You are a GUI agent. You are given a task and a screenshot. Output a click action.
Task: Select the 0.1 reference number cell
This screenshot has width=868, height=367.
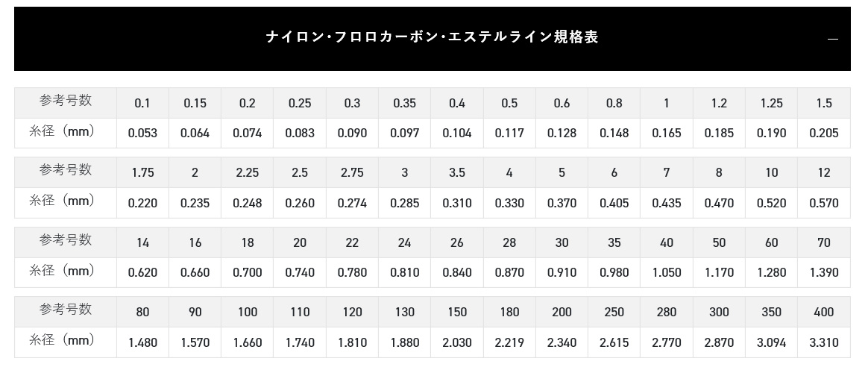coord(142,103)
